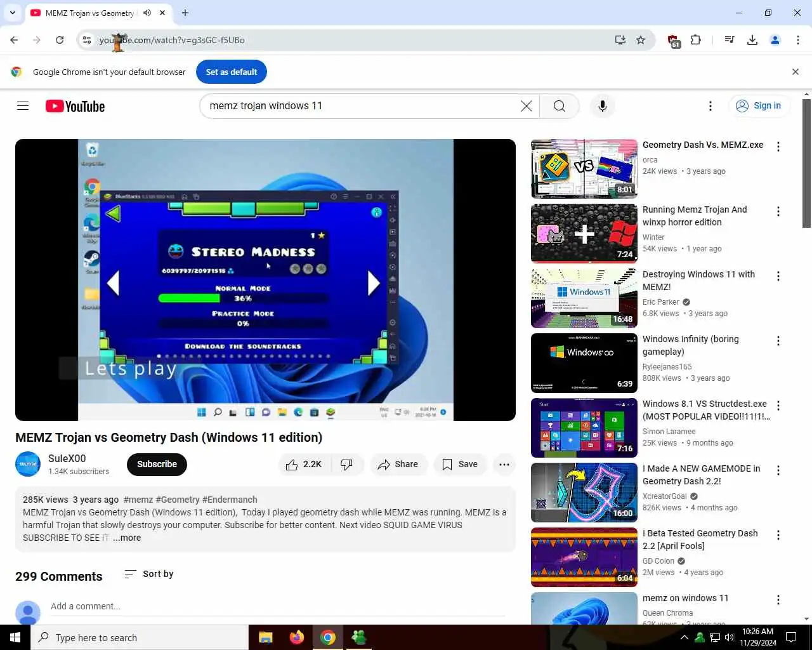Open Chrome three-dot menu

coord(798,40)
